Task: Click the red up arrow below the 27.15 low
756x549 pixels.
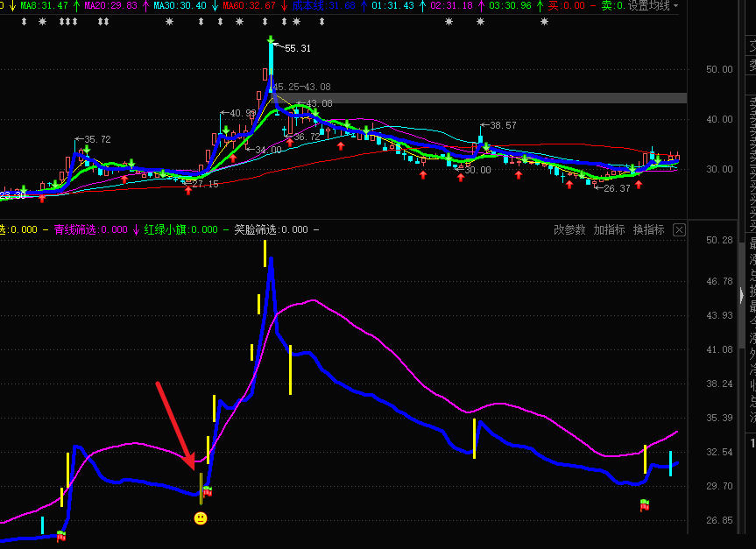Action: pos(188,190)
